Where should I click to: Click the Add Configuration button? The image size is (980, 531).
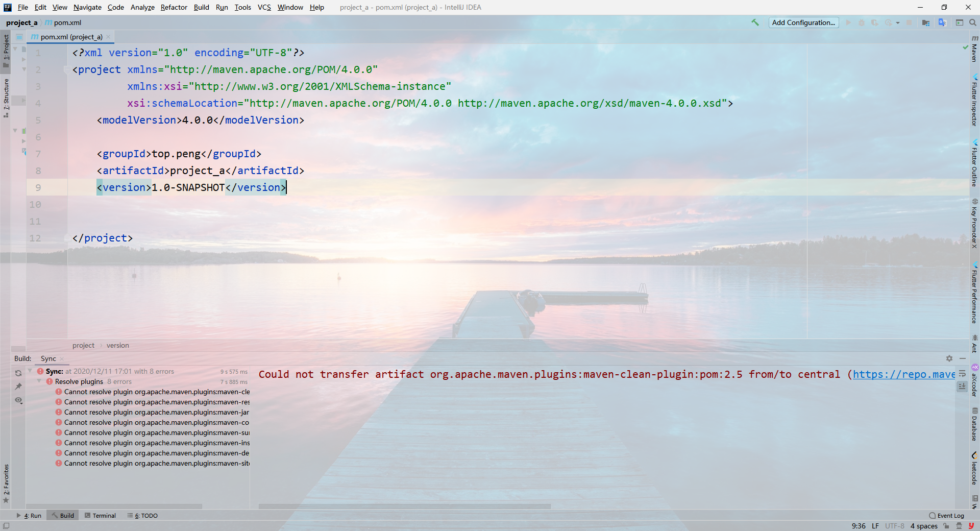point(803,22)
